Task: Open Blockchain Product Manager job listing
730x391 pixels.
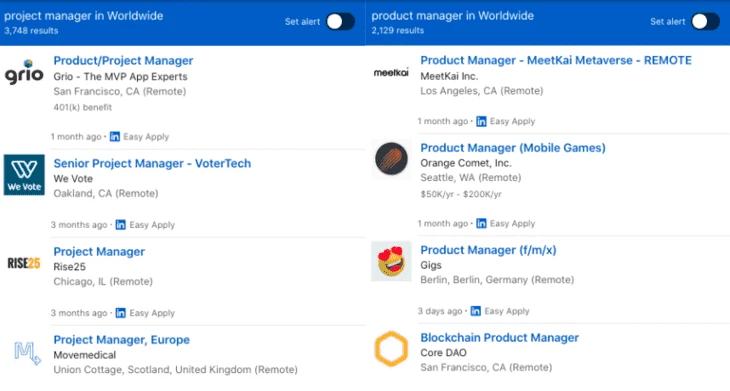Action: click(x=499, y=337)
